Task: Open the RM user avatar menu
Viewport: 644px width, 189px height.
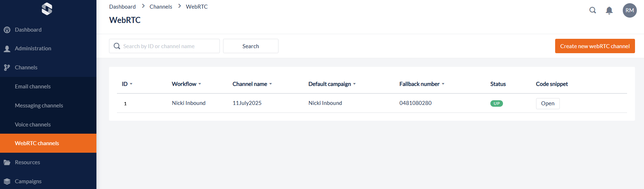Action: (630, 10)
